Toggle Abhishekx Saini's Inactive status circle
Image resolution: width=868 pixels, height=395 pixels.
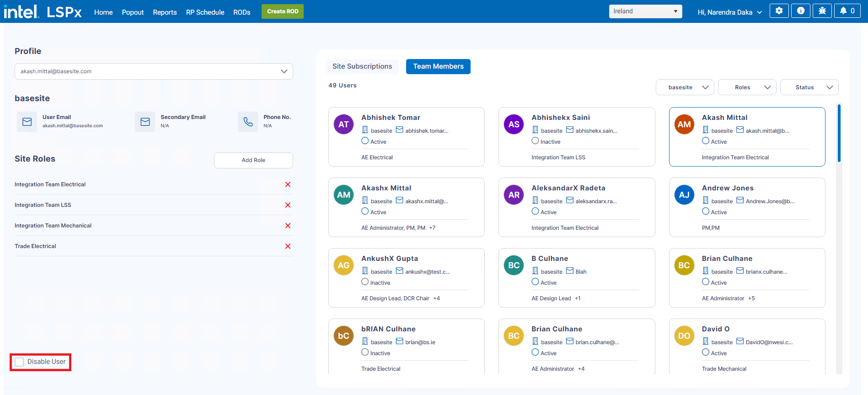point(535,141)
